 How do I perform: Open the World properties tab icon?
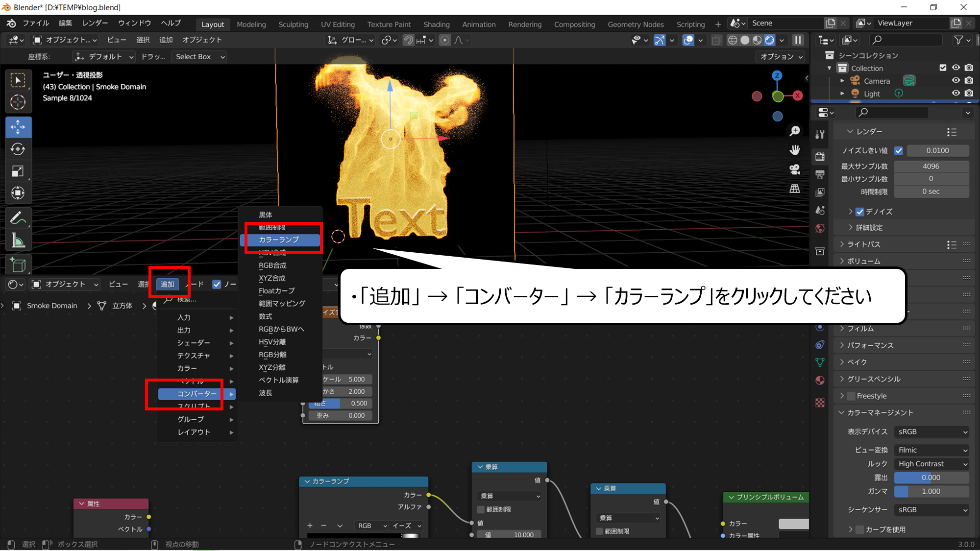pos(820,228)
